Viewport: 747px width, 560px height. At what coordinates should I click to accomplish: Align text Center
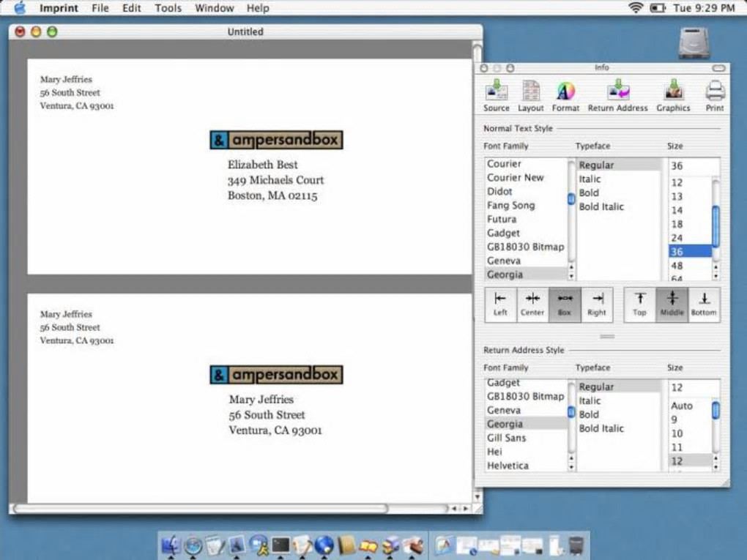click(532, 305)
